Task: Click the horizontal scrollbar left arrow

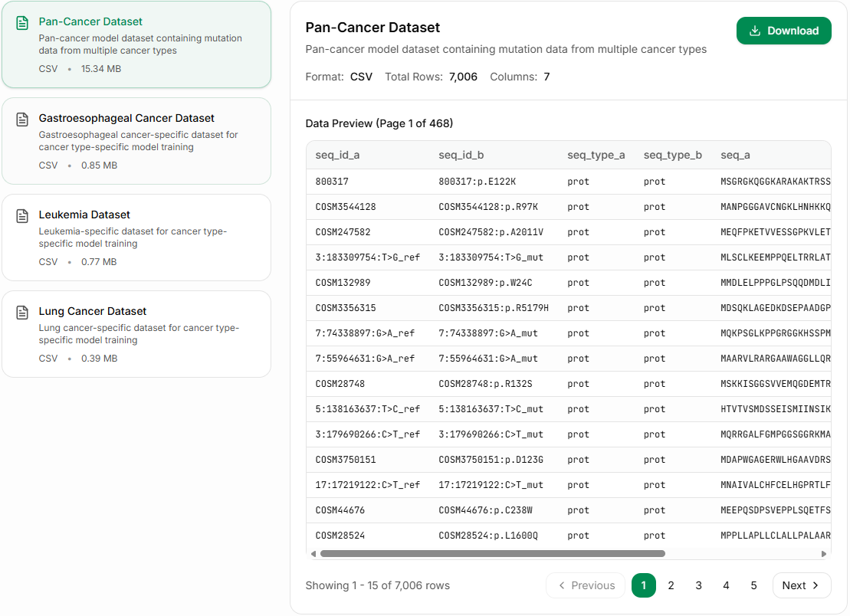Action: tap(313, 553)
